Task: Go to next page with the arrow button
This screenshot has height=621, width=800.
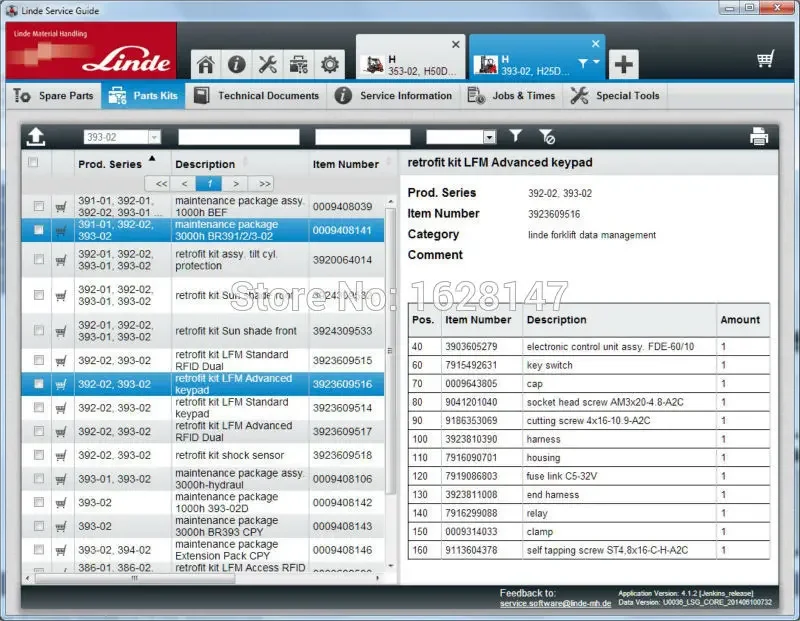Action: coord(236,184)
